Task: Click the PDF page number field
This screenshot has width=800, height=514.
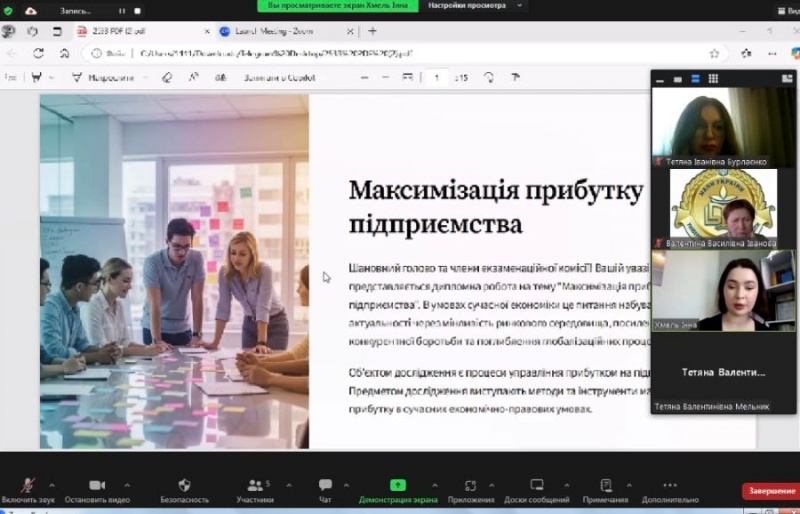Action: 437,78
